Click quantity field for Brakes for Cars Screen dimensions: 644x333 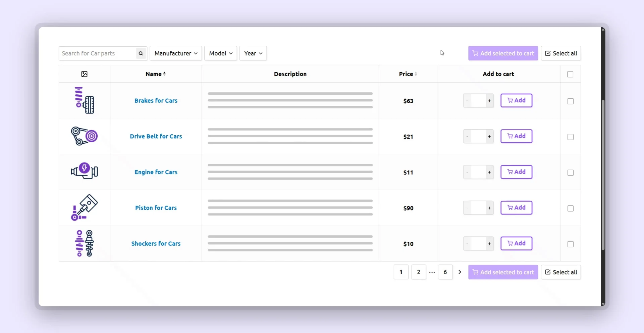pos(478,101)
